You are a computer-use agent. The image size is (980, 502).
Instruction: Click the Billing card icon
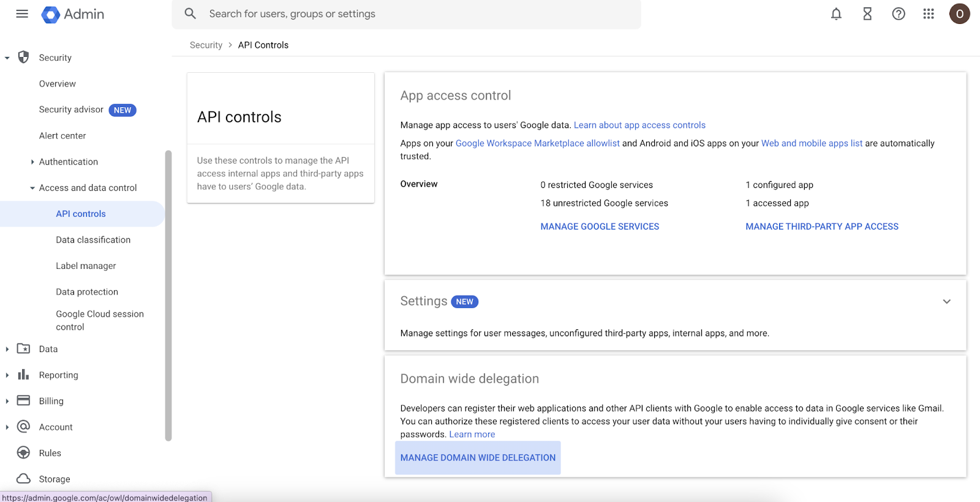coord(24,400)
